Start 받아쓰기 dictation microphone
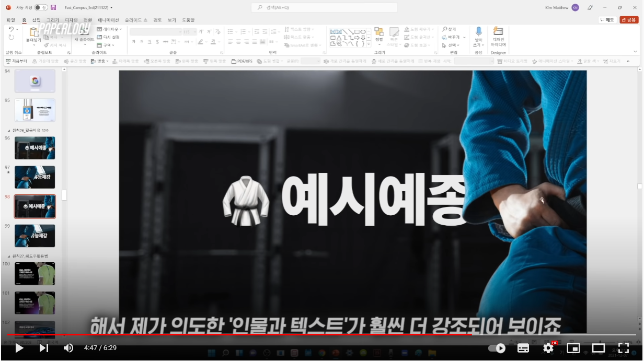The image size is (644, 361). pyautogui.click(x=478, y=37)
